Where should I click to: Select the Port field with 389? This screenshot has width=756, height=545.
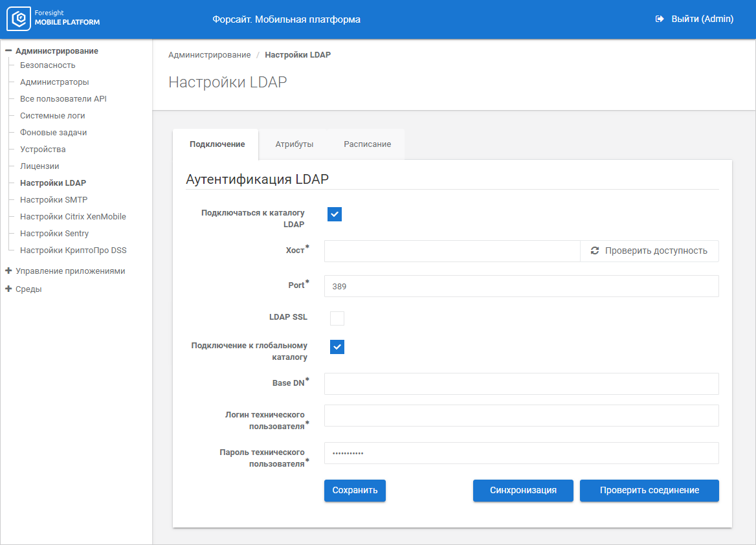521,286
